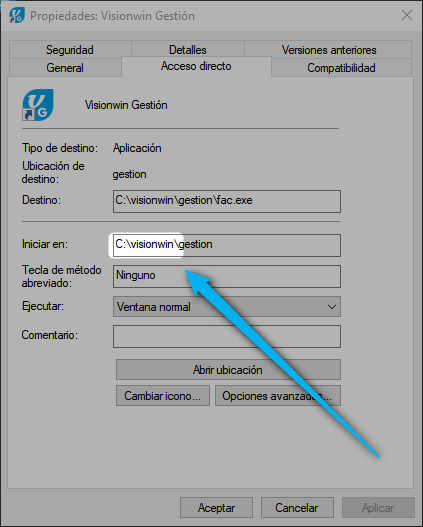Image resolution: width=423 pixels, height=527 pixels.
Task: Open Opciones avanzadas
Action: (x=278, y=396)
